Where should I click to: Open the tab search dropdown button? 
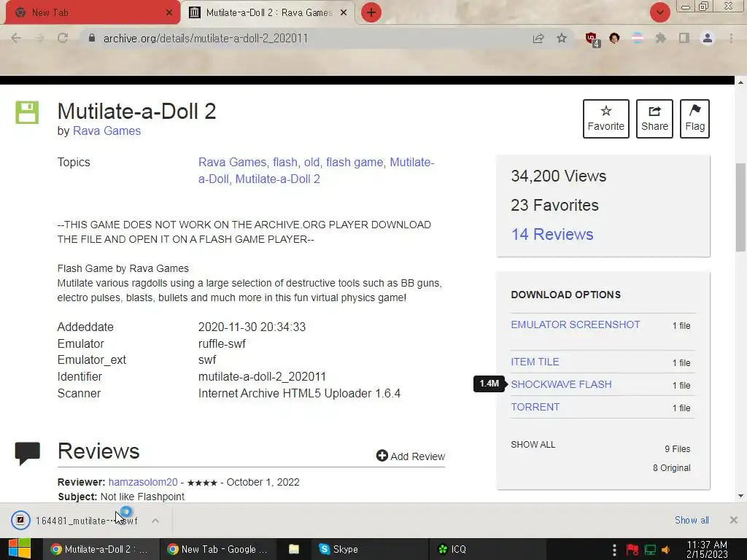pos(659,12)
